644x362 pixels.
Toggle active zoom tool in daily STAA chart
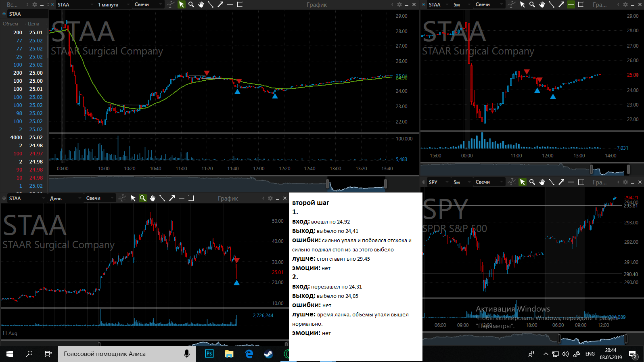tap(143, 198)
